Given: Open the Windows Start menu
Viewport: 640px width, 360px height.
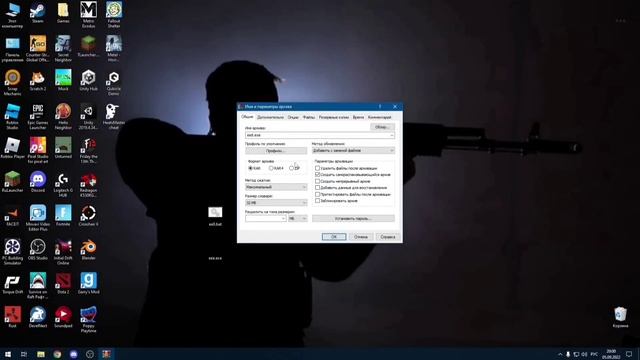Looking at the screenshot, I should pyautogui.click(x=8, y=354).
